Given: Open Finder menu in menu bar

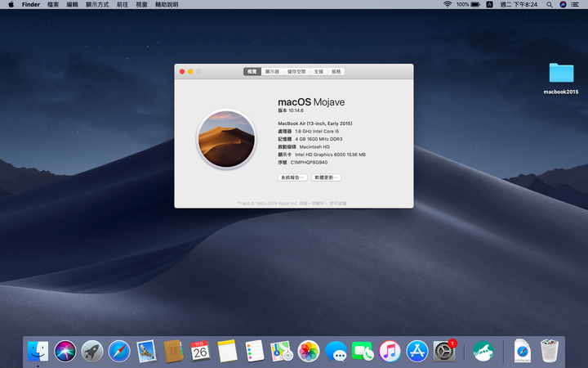Looking at the screenshot, I should coord(31,5).
